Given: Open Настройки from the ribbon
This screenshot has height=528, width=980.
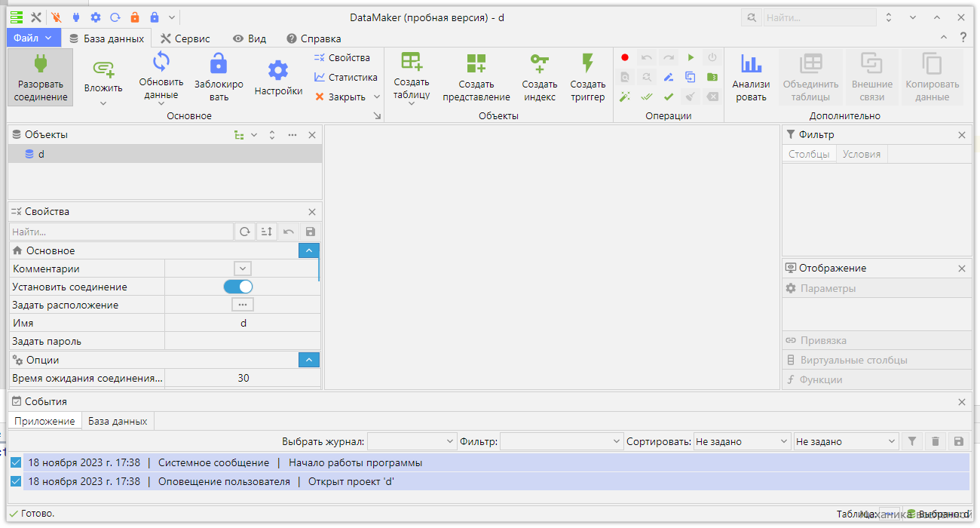Looking at the screenshot, I should [278, 78].
